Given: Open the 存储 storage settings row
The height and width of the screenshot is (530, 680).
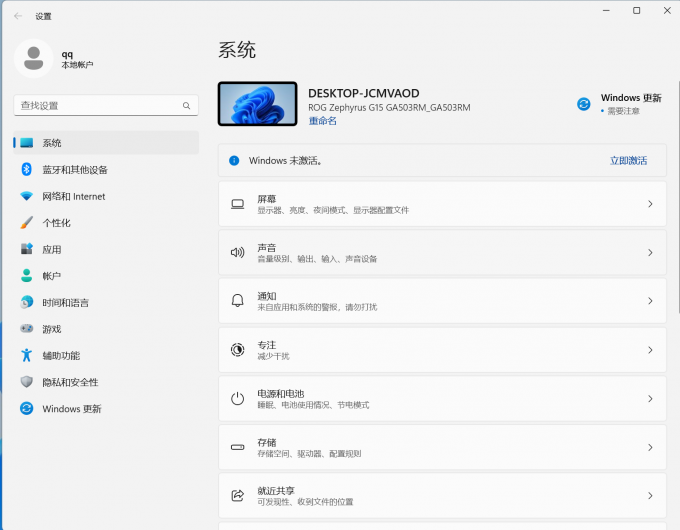Looking at the screenshot, I should tap(442, 447).
